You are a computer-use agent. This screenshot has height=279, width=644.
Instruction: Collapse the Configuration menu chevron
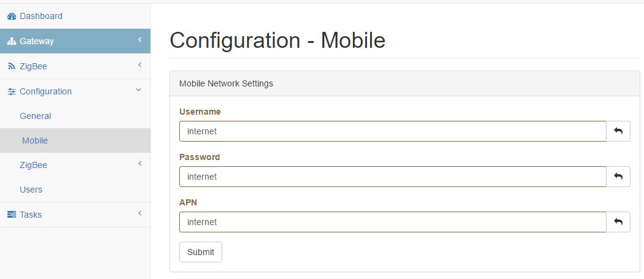[x=139, y=91]
